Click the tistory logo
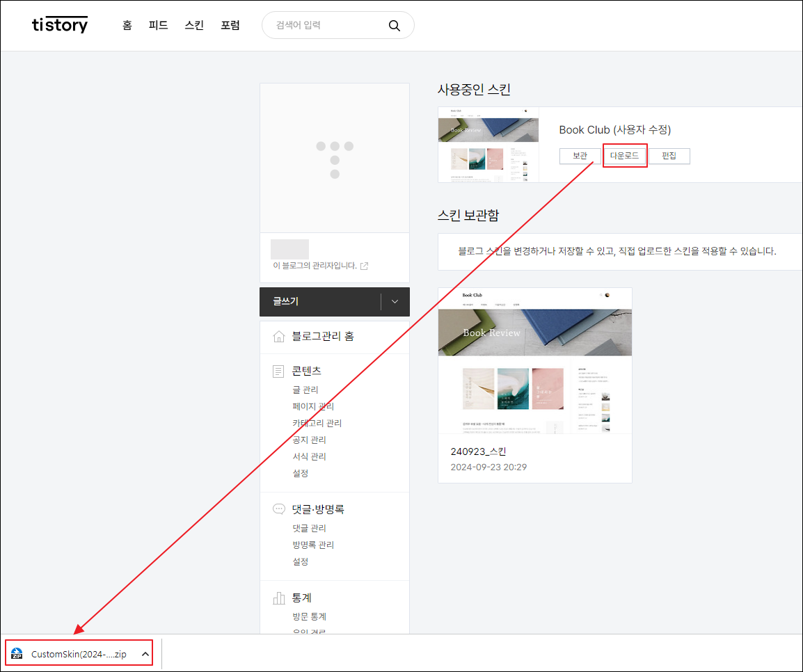The height and width of the screenshot is (672, 803). point(60,24)
